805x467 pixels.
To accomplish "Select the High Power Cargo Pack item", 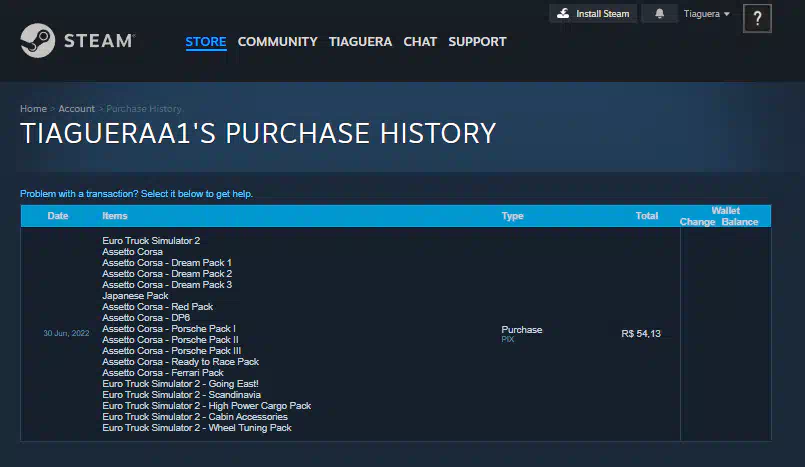I will pyautogui.click(x=206, y=406).
